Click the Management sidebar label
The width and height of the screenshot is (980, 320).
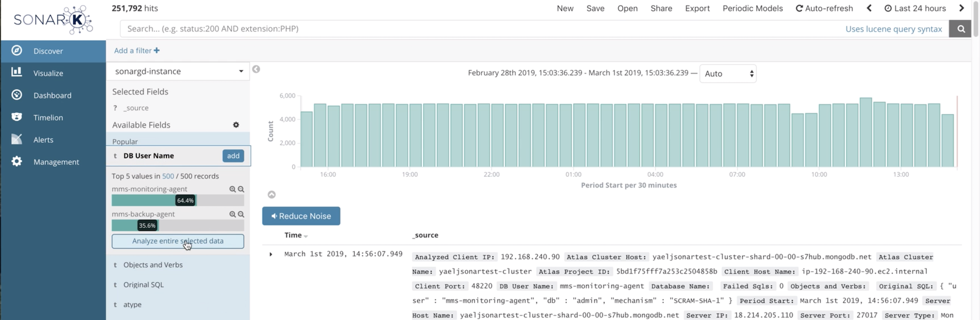click(x=56, y=162)
